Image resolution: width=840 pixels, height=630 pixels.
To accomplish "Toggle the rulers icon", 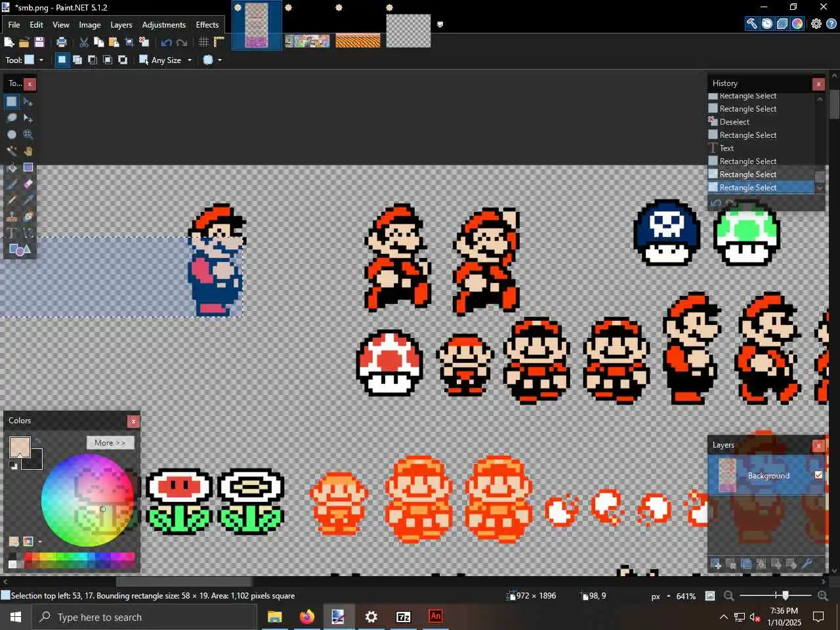I will pyautogui.click(x=219, y=42).
